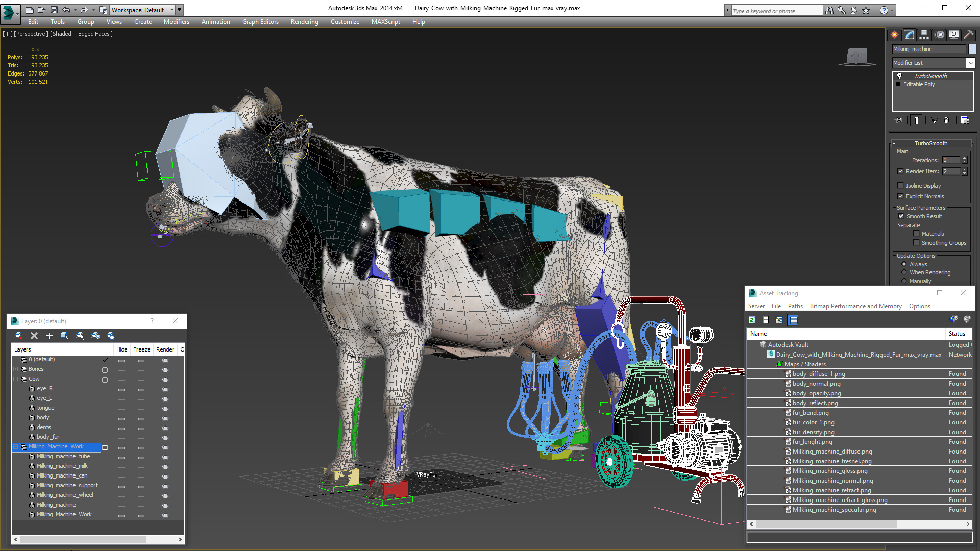The width and height of the screenshot is (980, 551).
Task: Enable Separate by Materials checkbox
Action: (x=916, y=234)
